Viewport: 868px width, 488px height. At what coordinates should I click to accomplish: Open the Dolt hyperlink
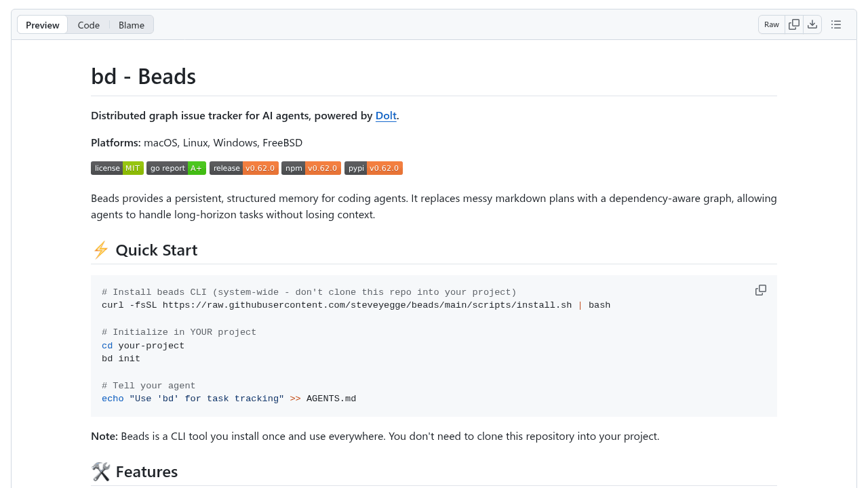point(385,115)
